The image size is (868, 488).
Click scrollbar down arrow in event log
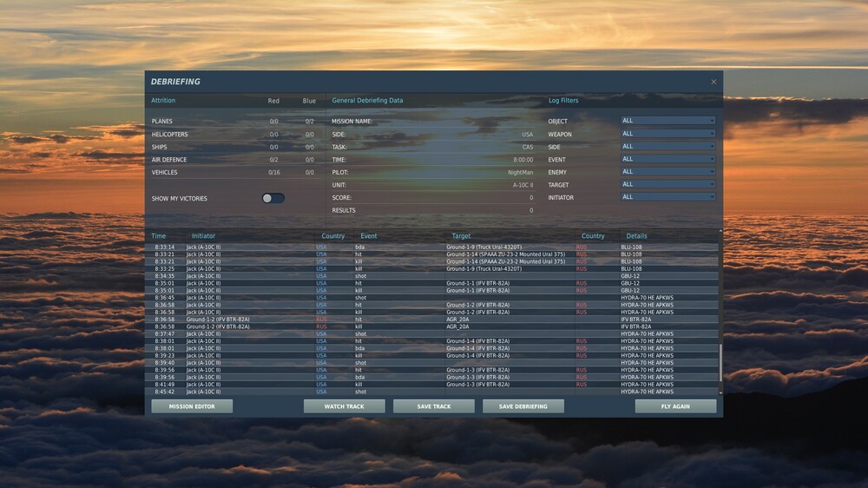pos(720,392)
